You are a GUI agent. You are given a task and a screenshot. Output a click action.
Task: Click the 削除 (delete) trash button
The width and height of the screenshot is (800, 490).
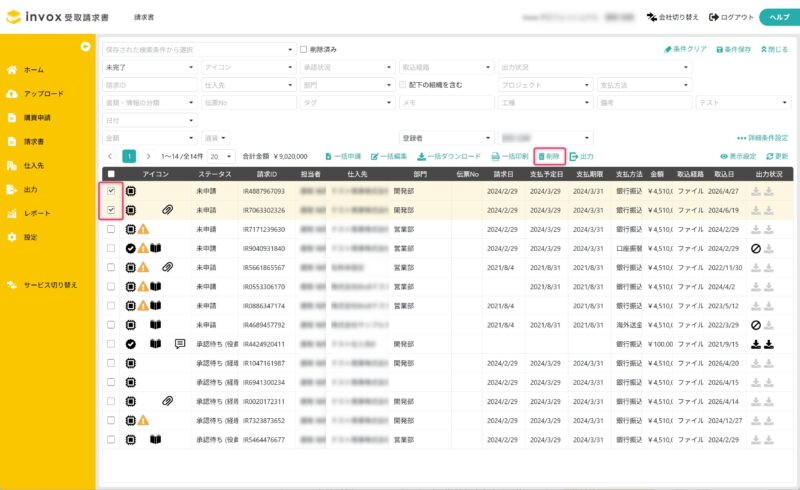pos(549,157)
